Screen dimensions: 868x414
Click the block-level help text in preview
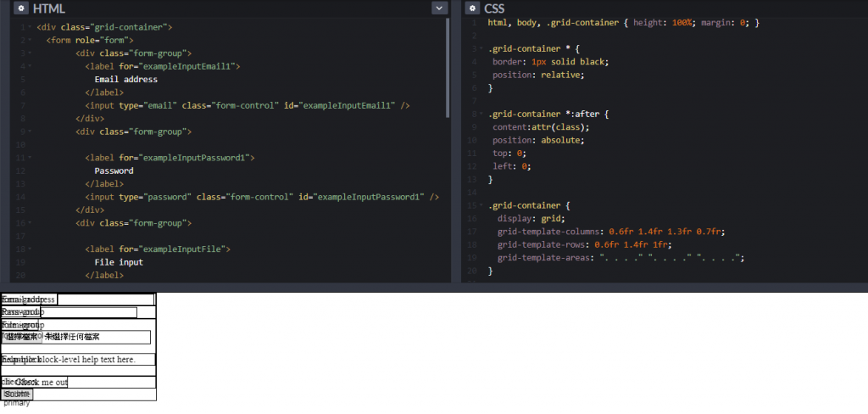(78, 360)
